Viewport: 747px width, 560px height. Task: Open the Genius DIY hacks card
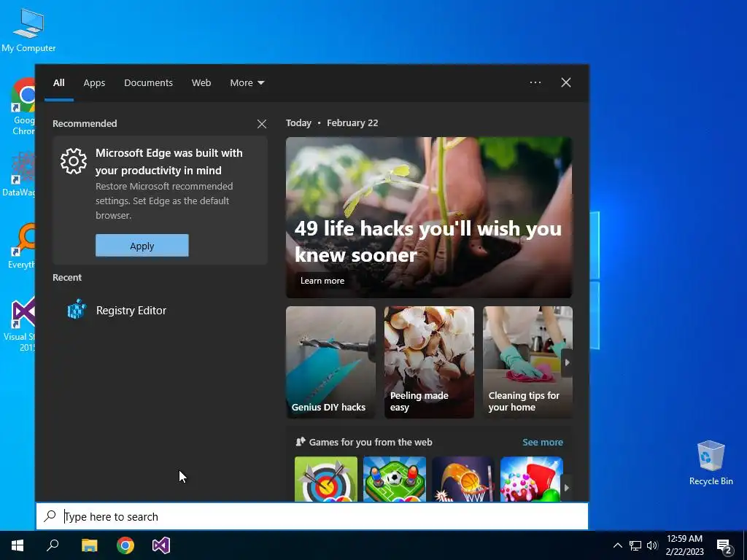330,362
